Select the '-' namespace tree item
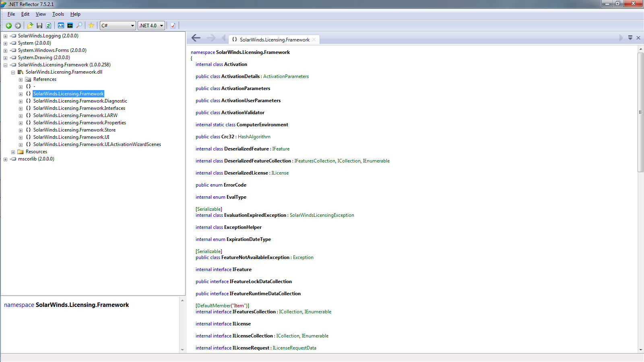This screenshot has width=644, height=362. 34,86
